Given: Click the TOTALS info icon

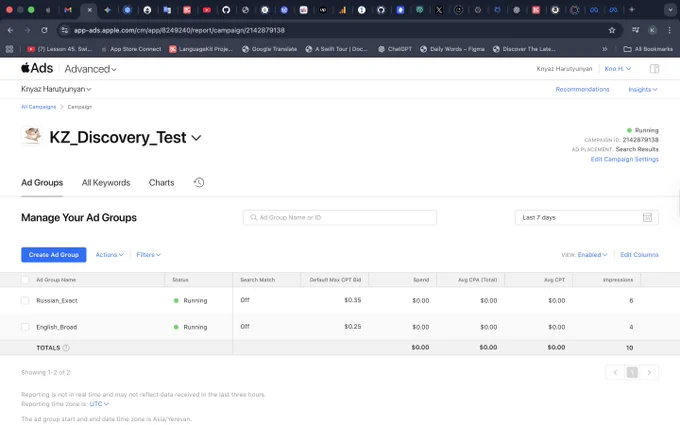Looking at the screenshot, I should (x=66, y=348).
